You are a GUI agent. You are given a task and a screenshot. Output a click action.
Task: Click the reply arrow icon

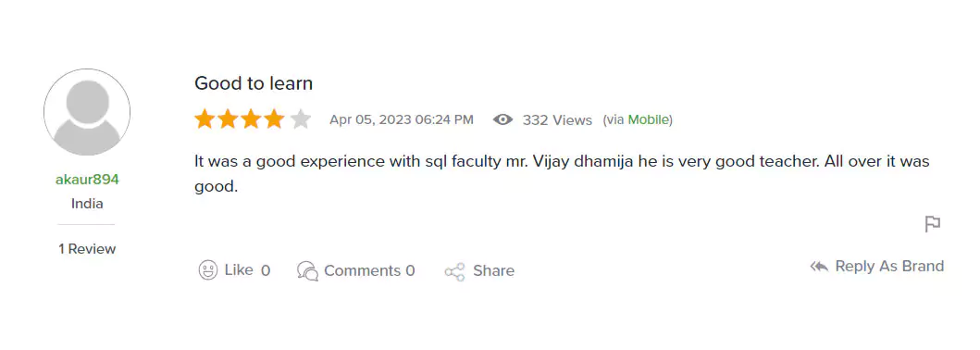pyautogui.click(x=819, y=267)
